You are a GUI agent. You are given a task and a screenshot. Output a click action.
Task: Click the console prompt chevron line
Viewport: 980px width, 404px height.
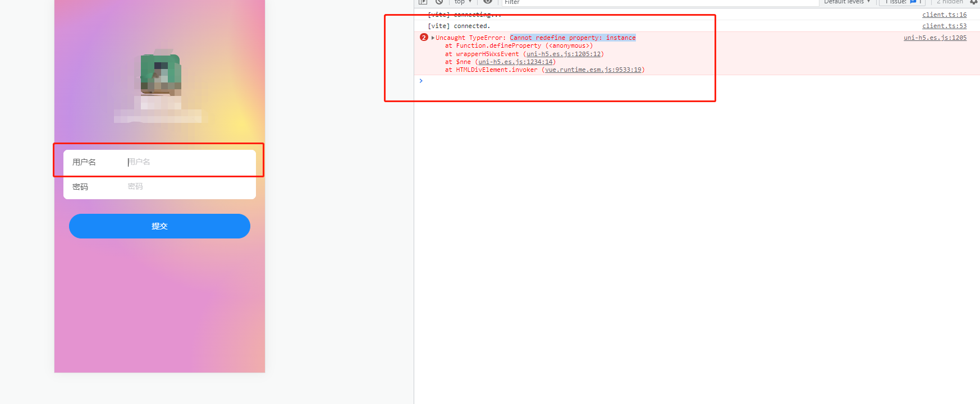pos(421,81)
